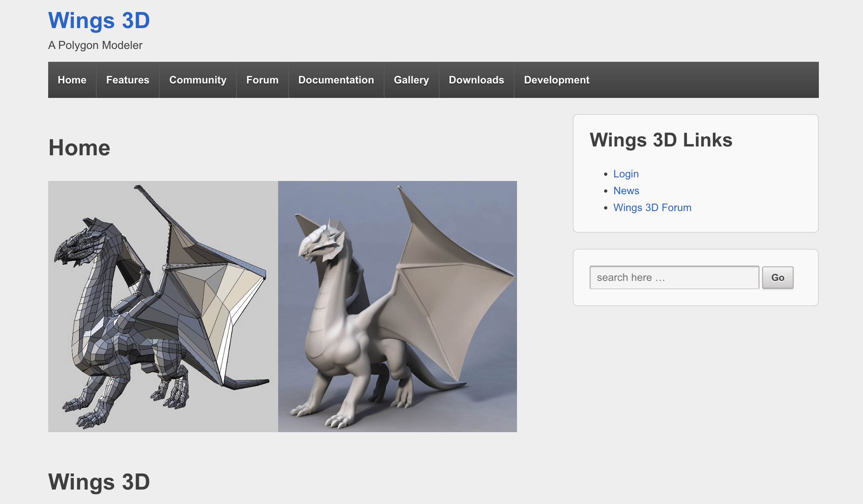
Task: Open the Development menu item
Action: coord(556,80)
